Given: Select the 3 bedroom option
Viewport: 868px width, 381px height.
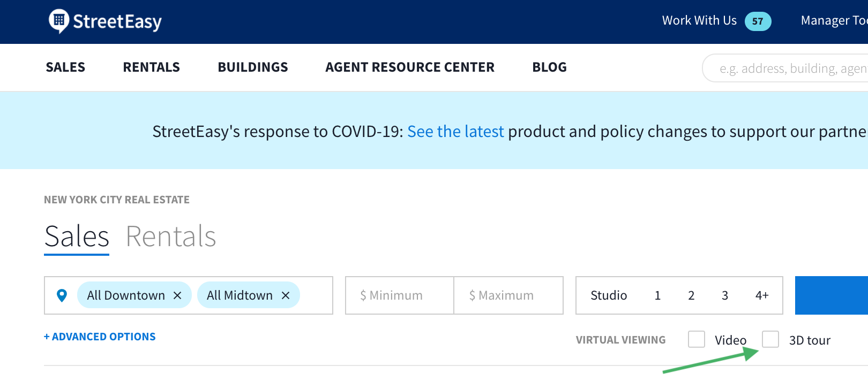Looking at the screenshot, I should pos(725,295).
